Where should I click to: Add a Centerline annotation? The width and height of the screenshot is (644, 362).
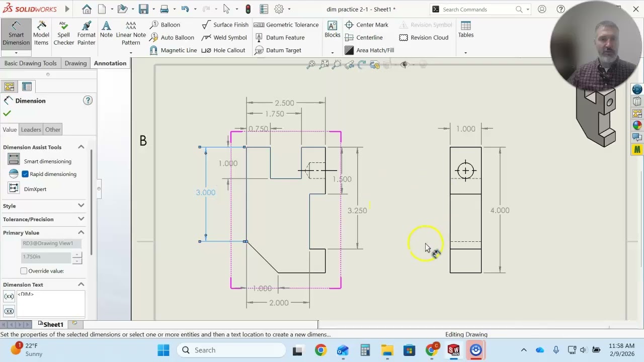[x=364, y=38]
